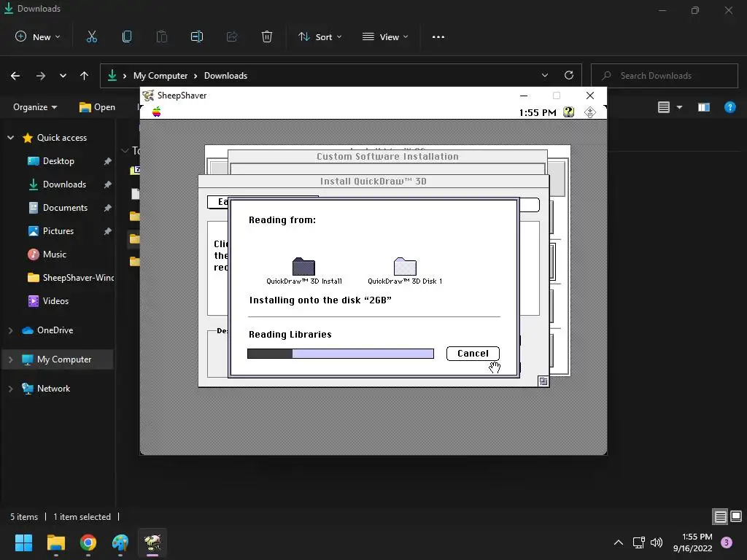The width and height of the screenshot is (747, 560).
Task: Click the Rename icon in Explorer toolbar
Action: 197,36
